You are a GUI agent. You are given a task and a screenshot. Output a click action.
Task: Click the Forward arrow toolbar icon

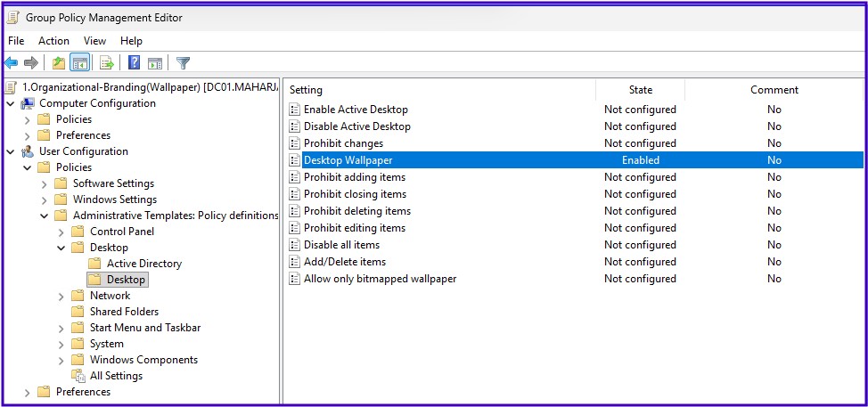click(31, 62)
